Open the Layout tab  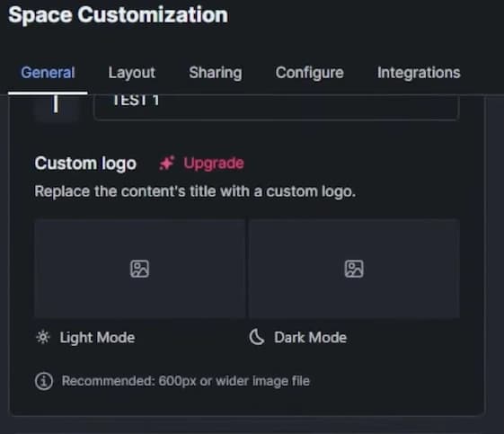point(132,73)
